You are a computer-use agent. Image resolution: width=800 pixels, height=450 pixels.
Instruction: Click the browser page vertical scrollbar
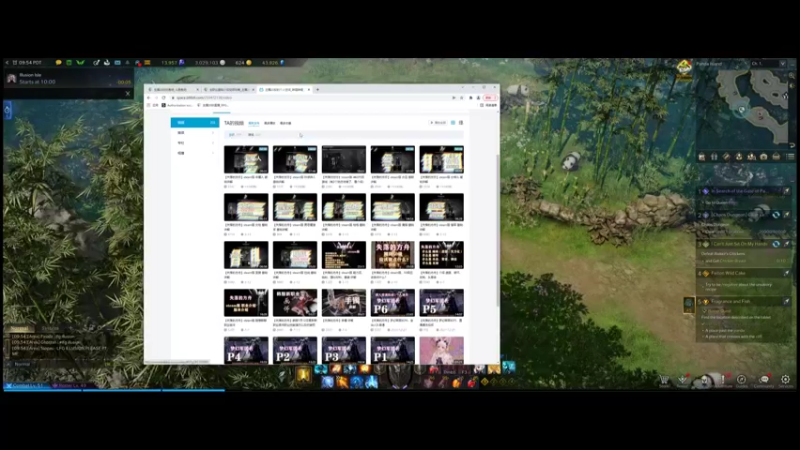(x=497, y=230)
